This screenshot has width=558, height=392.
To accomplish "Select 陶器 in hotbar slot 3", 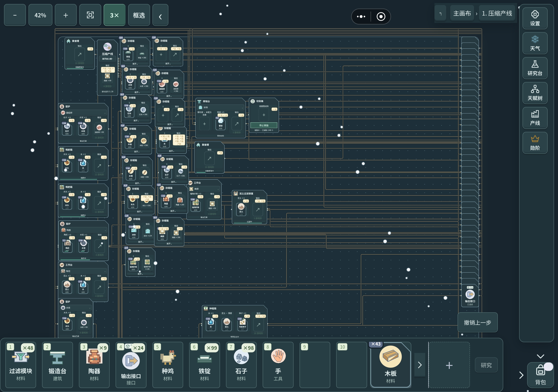I will [x=94, y=365].
